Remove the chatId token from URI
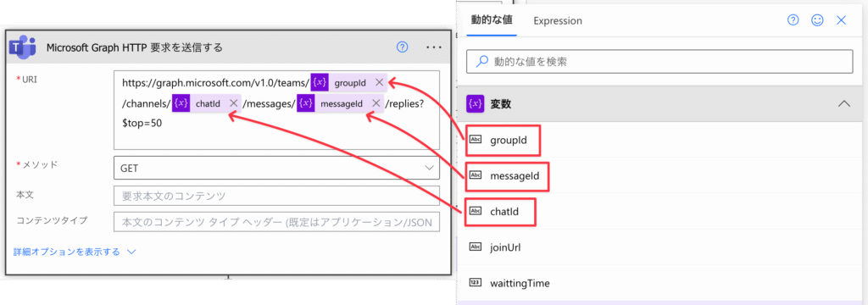Image resolution: width=868 pixels, height=305 pixels. tap(234, 103)
